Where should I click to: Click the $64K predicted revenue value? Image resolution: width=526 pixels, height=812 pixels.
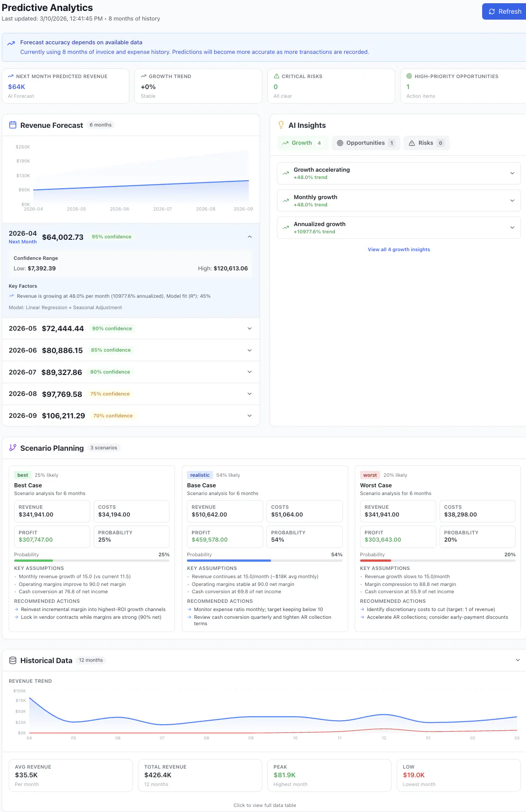(16, 87)
